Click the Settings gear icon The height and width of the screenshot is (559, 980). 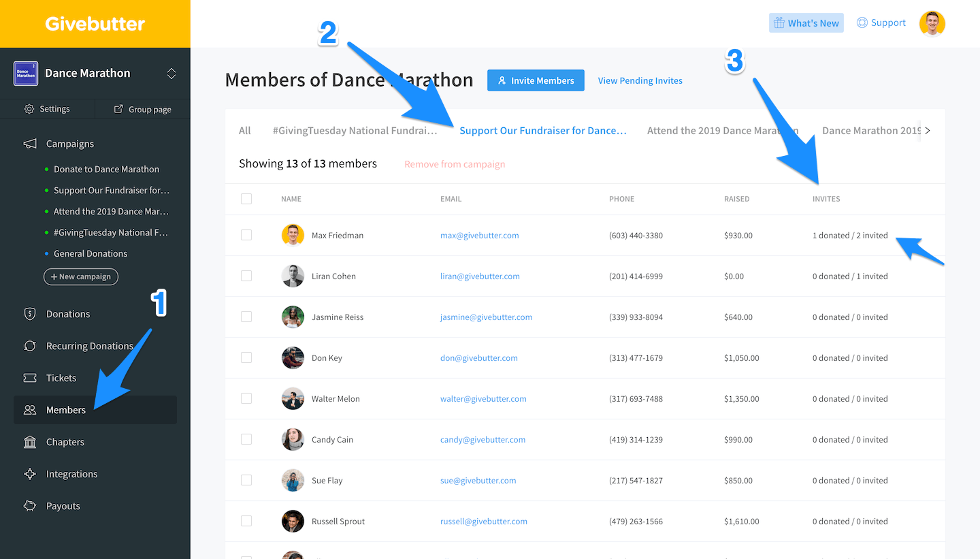(x=29, y=109)
